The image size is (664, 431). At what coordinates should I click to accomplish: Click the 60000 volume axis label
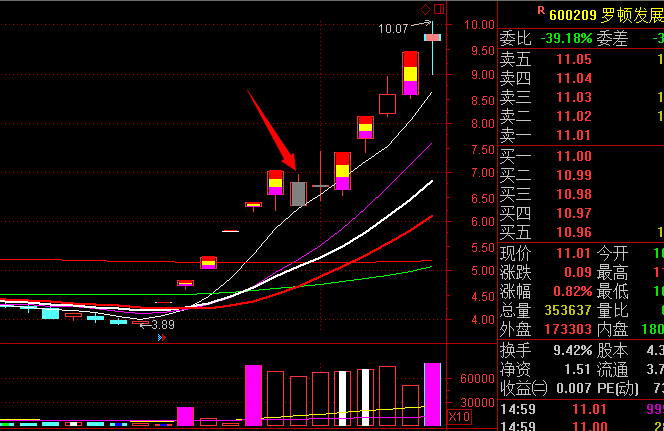coord(477,379)
